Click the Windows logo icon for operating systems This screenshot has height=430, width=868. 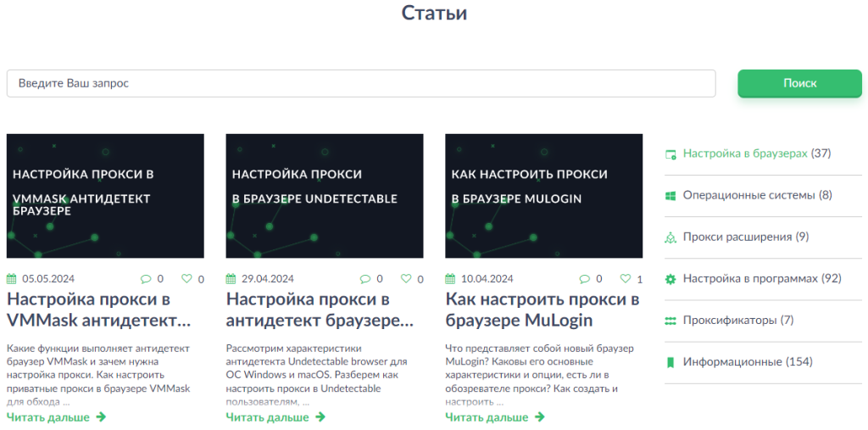(x=670, y=196)
